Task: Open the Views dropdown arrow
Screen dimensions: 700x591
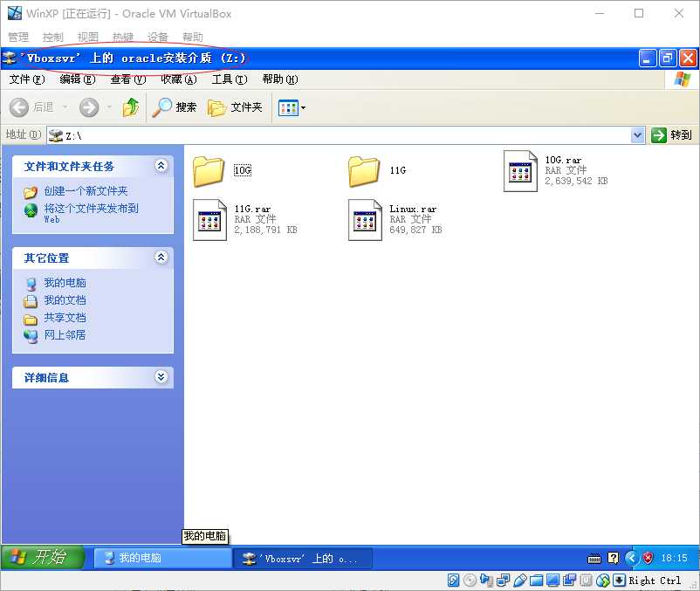Action: coord(304,107)
